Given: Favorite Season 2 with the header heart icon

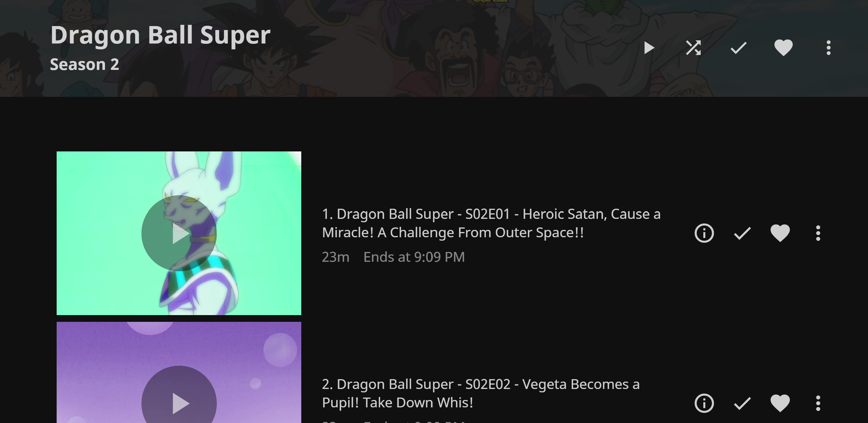Looking at the screenshot, I should 783,48.
